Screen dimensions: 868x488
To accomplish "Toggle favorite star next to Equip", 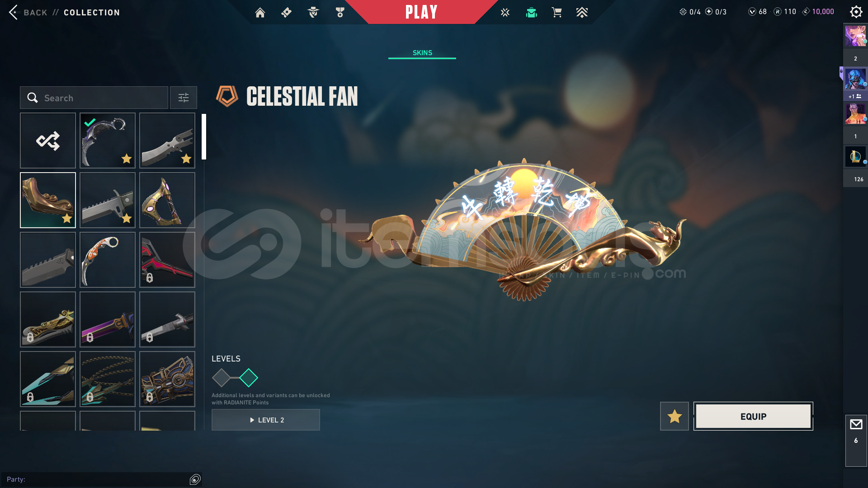I will 674,416.
